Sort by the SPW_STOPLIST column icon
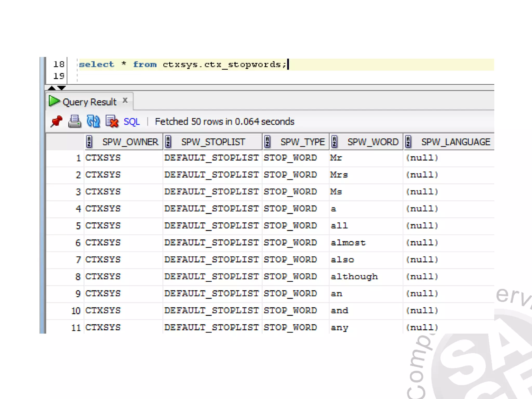532x399 pixels. (x=168, y=142)
